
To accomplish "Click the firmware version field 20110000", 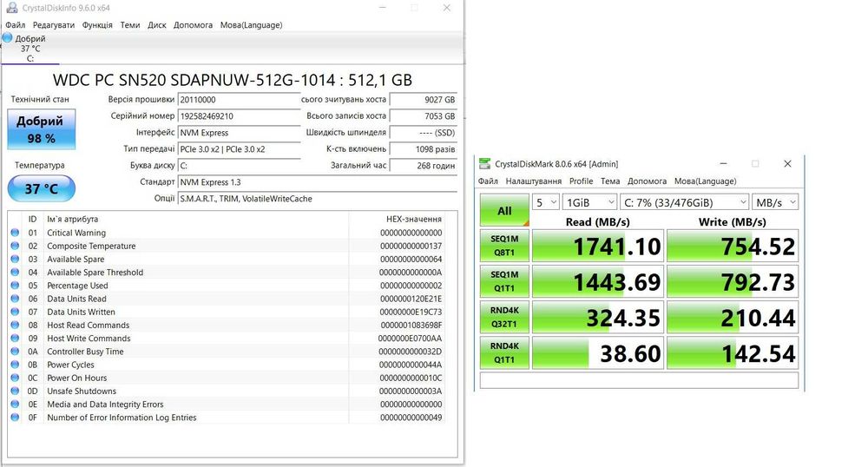I will click(x=240, y=100).
